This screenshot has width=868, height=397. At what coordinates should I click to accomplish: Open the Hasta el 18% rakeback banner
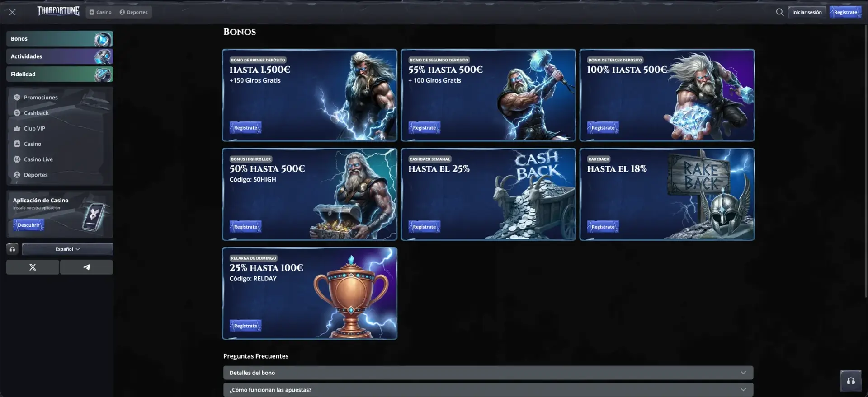click(x=667, y=194)
